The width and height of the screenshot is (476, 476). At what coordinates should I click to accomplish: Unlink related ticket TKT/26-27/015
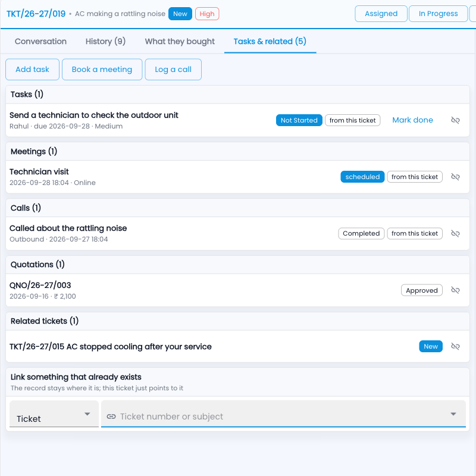click(455, 346)
